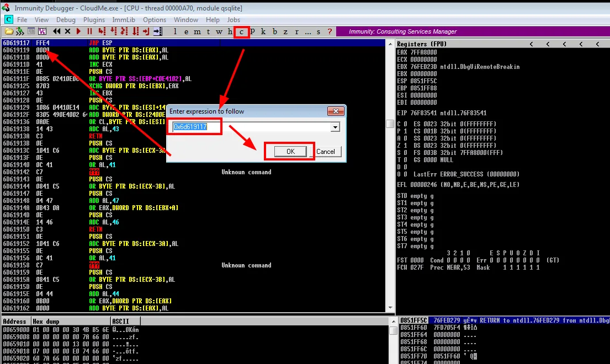Click the Step over toolbar icon

tap(113, 31)
